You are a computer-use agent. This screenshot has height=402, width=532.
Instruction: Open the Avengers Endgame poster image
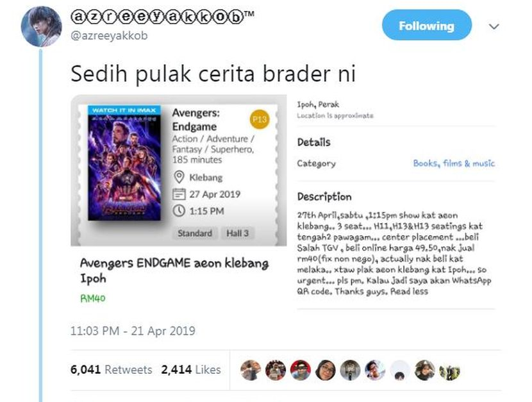[x=124, y=163]
